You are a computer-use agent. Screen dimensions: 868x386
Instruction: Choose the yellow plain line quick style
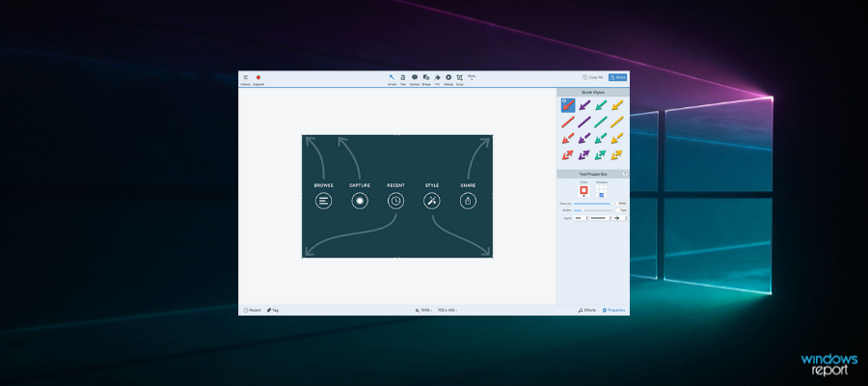617,122
